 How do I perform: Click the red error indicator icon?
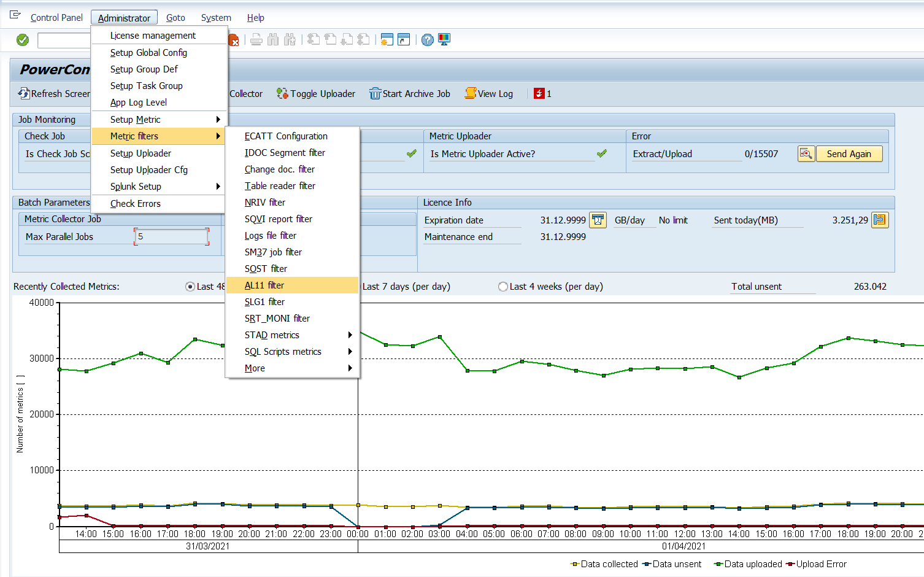[x=539, y=93]
